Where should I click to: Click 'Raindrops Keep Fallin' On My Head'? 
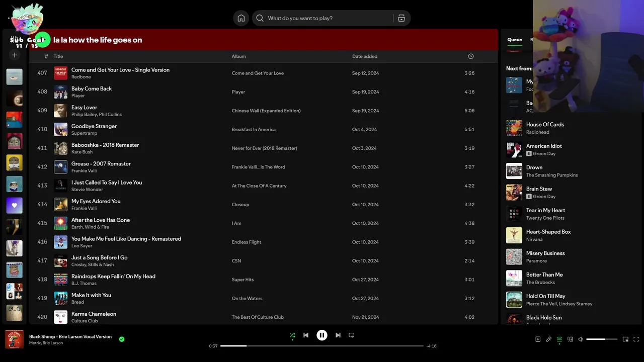point(113,277)
